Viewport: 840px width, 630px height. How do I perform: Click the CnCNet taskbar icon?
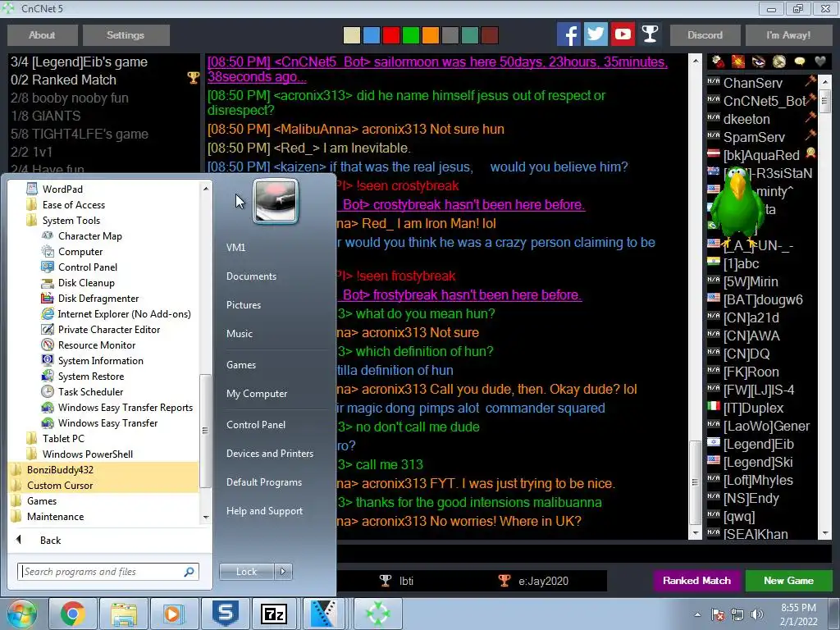click(x=377, y=614)
